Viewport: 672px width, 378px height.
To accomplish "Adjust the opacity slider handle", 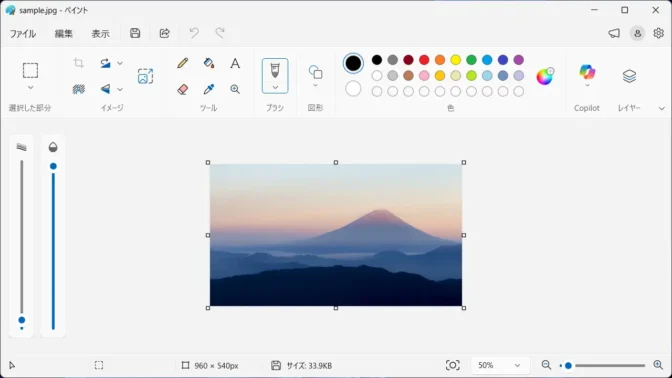I will 53,166.
